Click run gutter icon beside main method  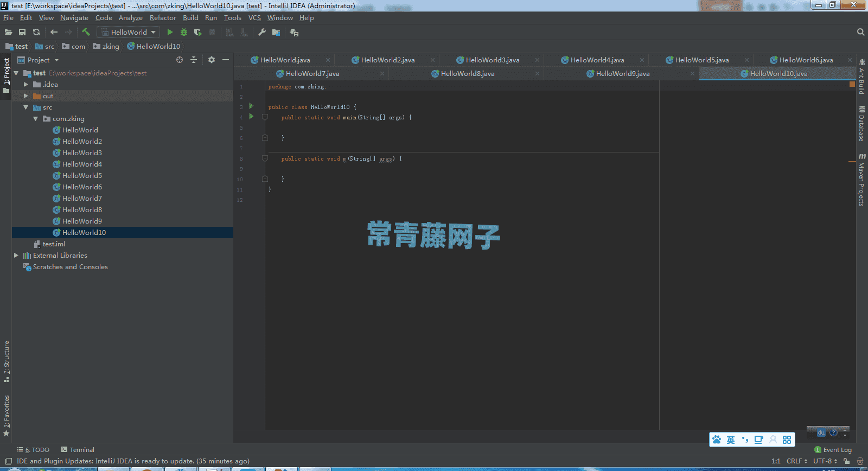(251, 116)
